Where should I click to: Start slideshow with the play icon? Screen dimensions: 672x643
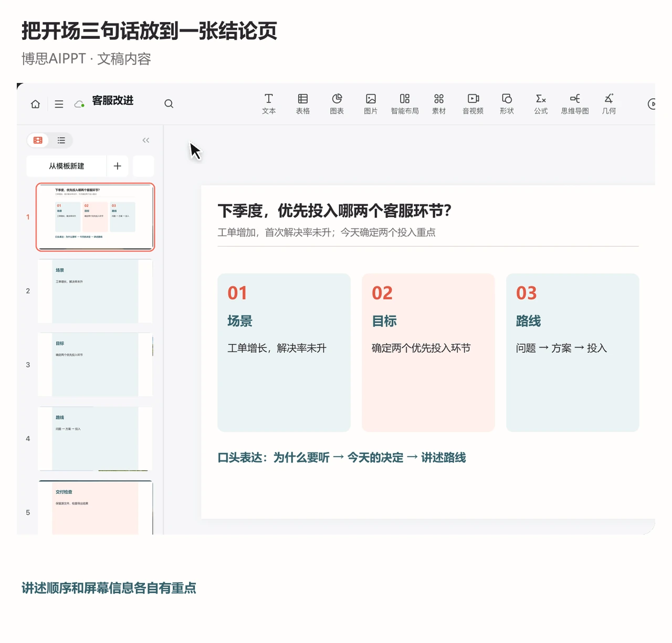point(652,104)
